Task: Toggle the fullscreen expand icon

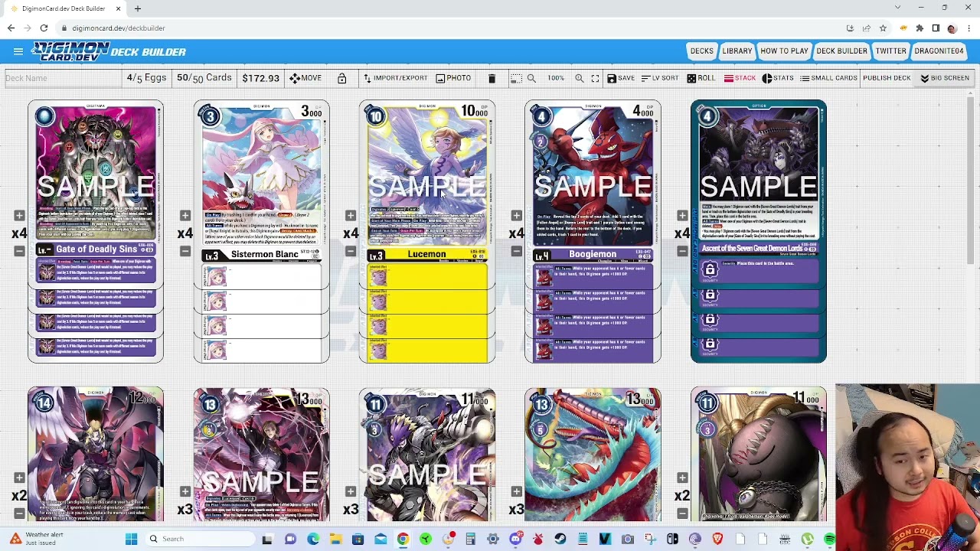Action: 595,78
